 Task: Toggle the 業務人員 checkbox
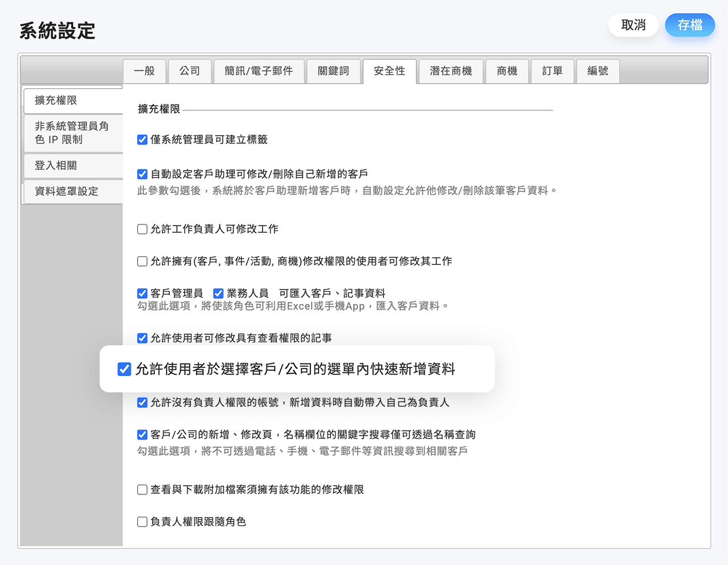tap(218, 293)
